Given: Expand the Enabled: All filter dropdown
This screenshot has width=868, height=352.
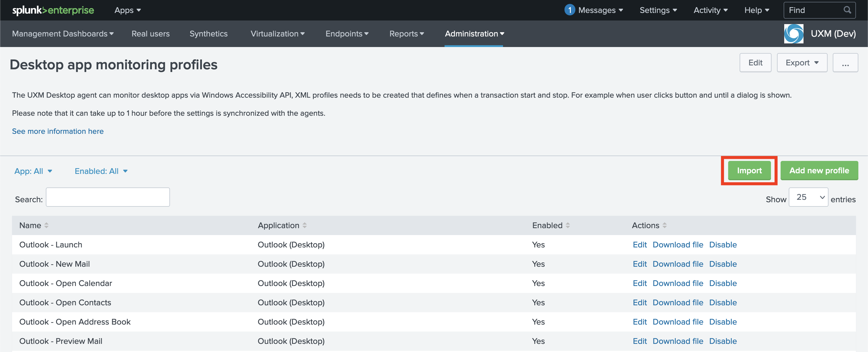Looking at the screenshot, I should [x=101, y=171].
